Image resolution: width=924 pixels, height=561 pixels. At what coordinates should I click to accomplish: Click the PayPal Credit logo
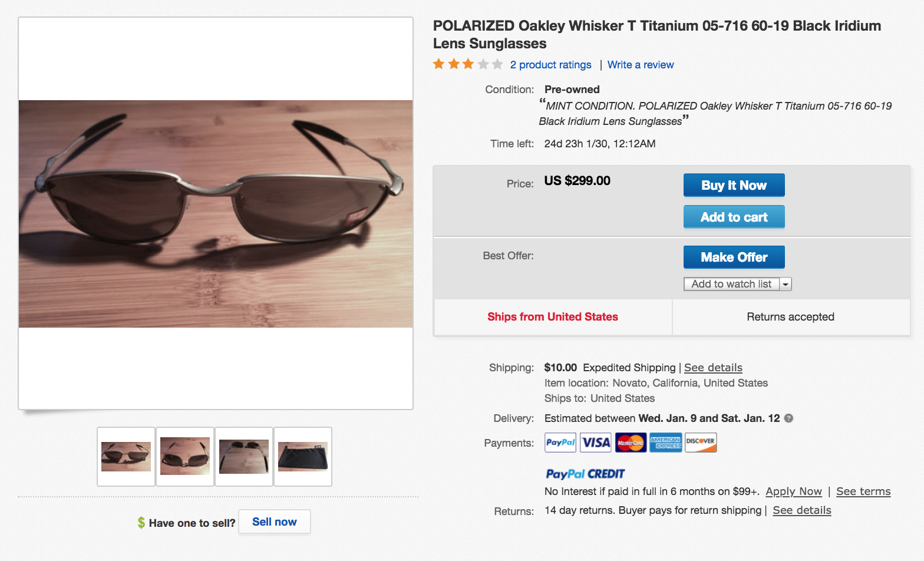585,474
